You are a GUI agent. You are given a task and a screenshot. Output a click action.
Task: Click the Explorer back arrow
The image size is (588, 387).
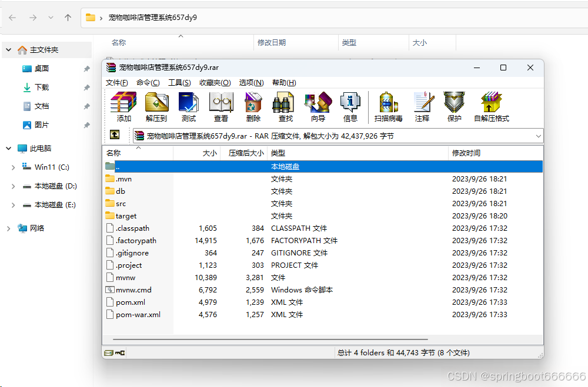(12, 18)
